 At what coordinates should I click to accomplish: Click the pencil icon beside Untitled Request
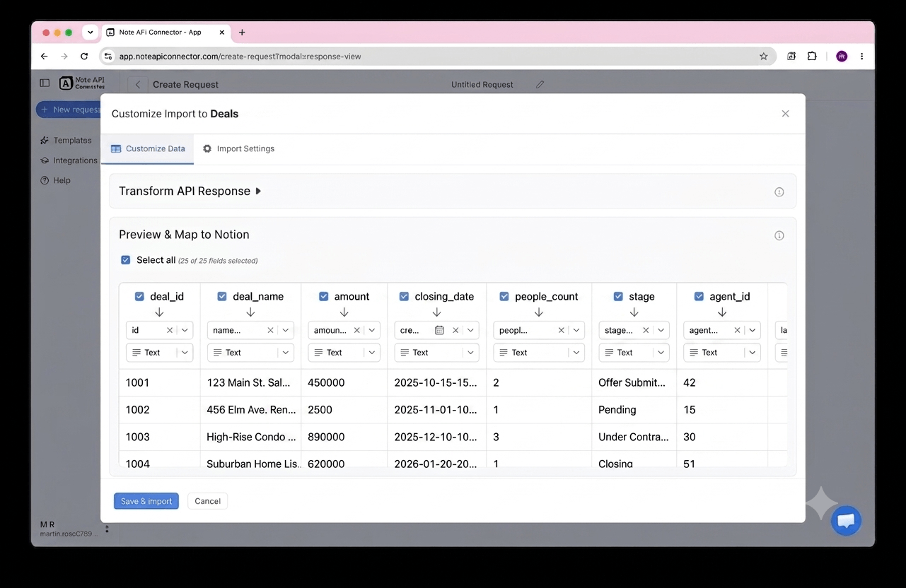540,84
